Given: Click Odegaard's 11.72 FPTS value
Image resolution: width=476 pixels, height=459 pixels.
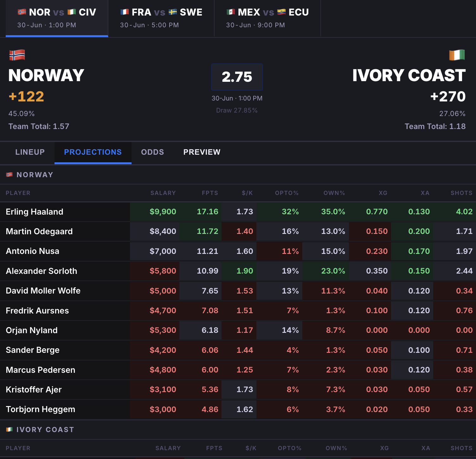Looking at the screenshot, I should point(208,231).
